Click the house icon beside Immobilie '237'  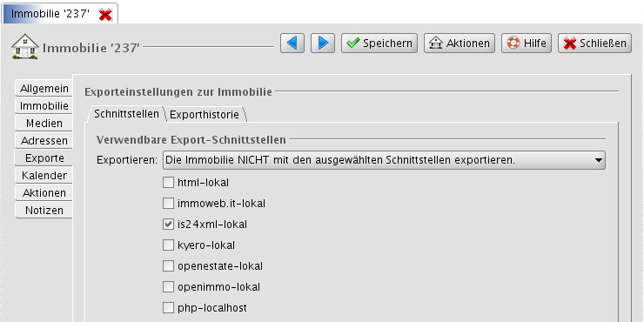25,46
